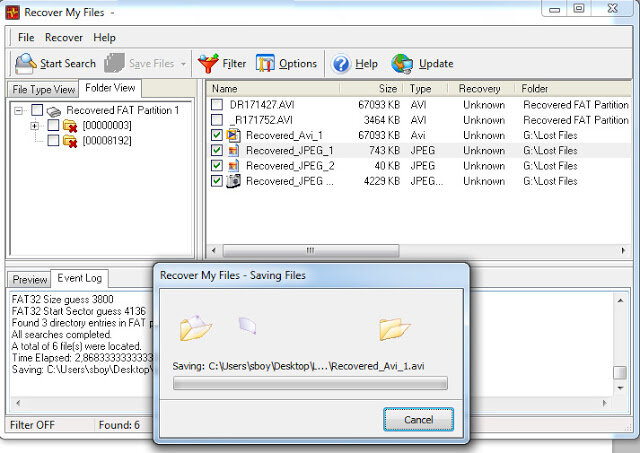640x453 pixels.
Task: Click the image icon of Recovered_JPEG_1
Action: 233,151
